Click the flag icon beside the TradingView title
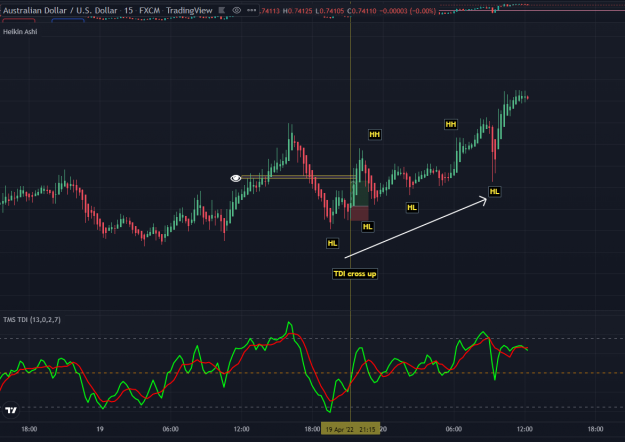 click(222, 10)
